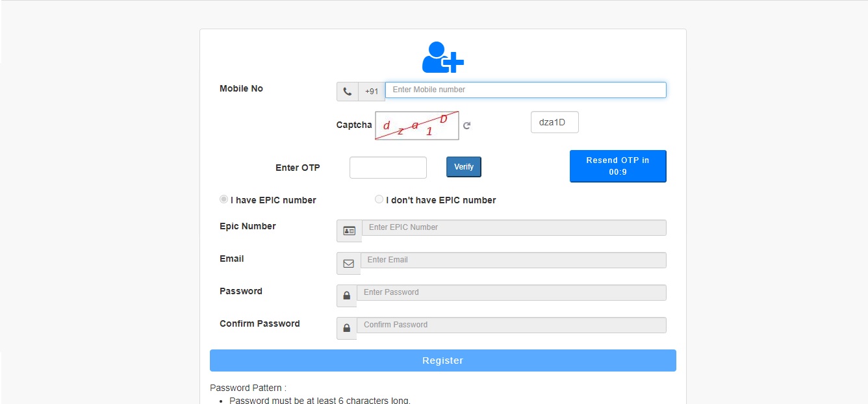
Task: Click the 'Mobile No' label
Action: point(241,88)
